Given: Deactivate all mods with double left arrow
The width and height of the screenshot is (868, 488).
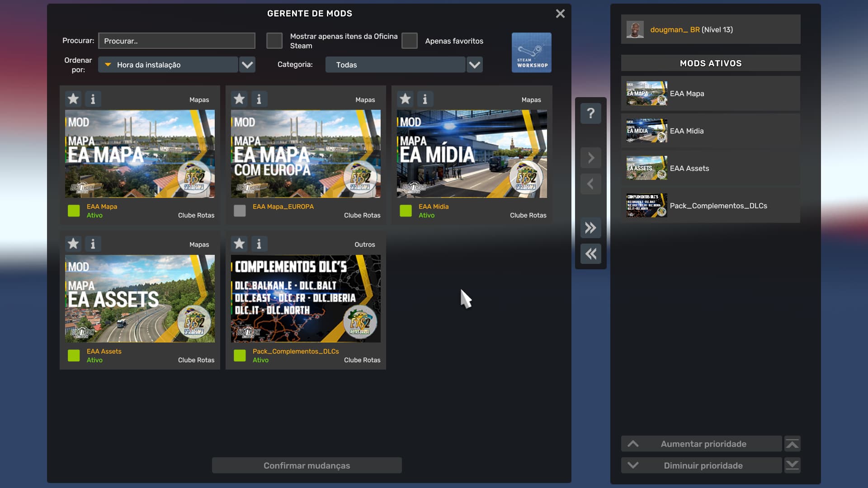Looking at the screenshot, I should tap(591, 254).
